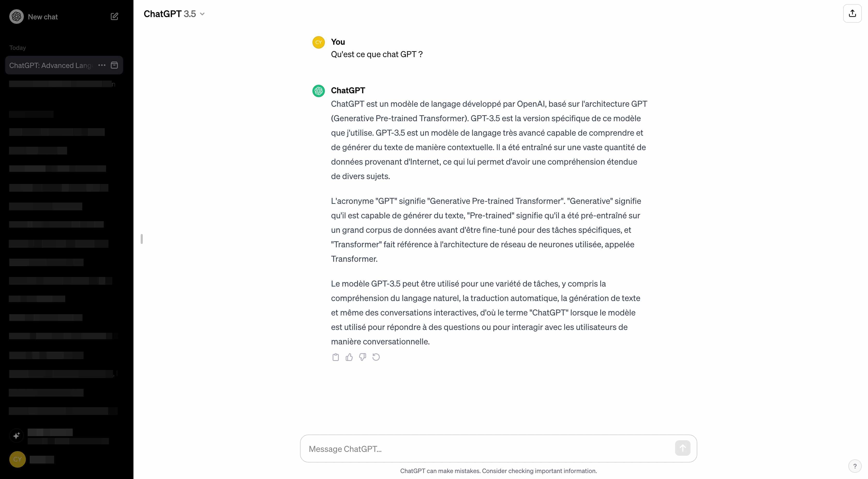Collapse the sidebar using the handle

[x=142, y=239]
